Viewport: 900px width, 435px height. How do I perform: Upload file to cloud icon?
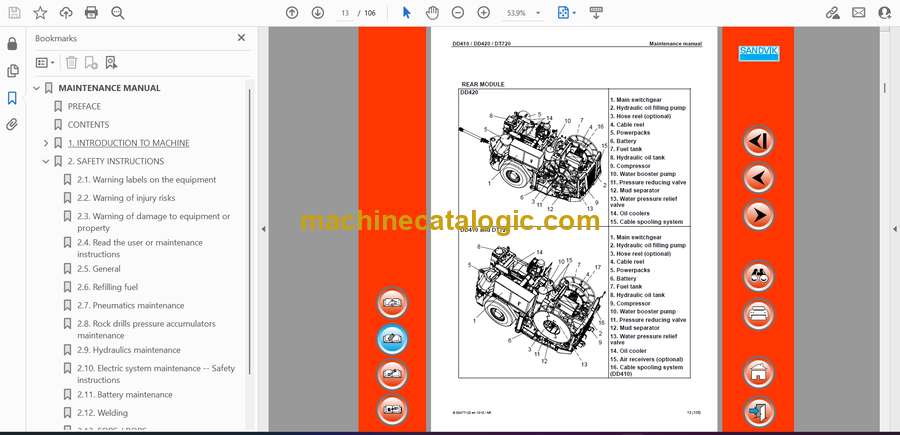click(66, 13)
